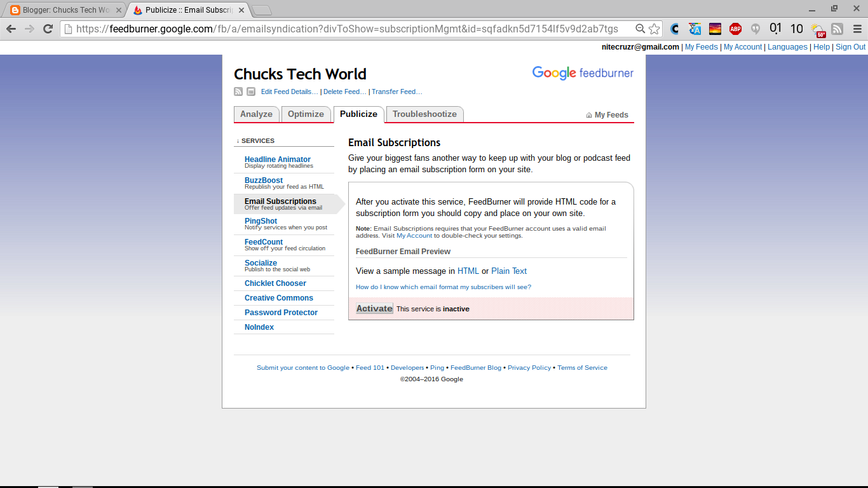Click the home icon beside My Feeds

pos(588,114)
